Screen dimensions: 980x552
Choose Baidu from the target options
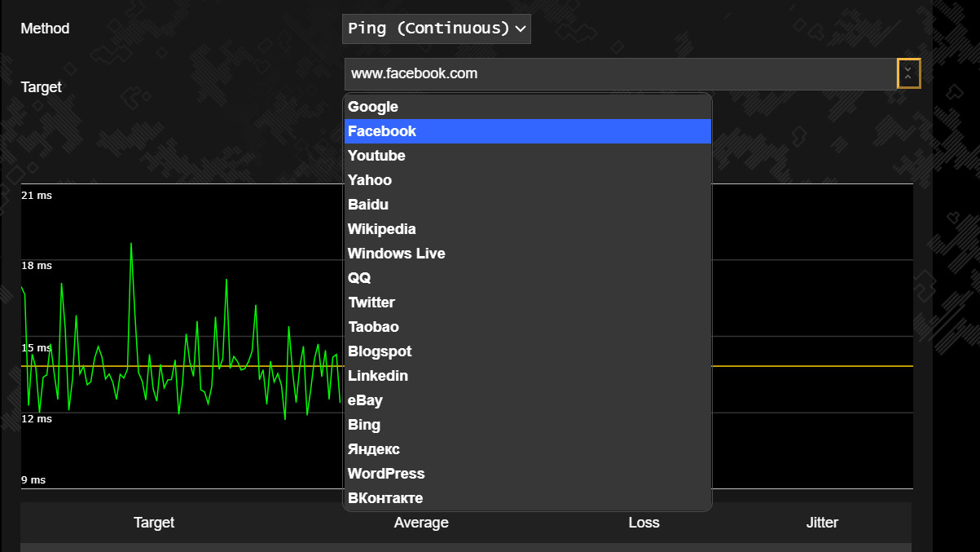[x=527, y=205]
